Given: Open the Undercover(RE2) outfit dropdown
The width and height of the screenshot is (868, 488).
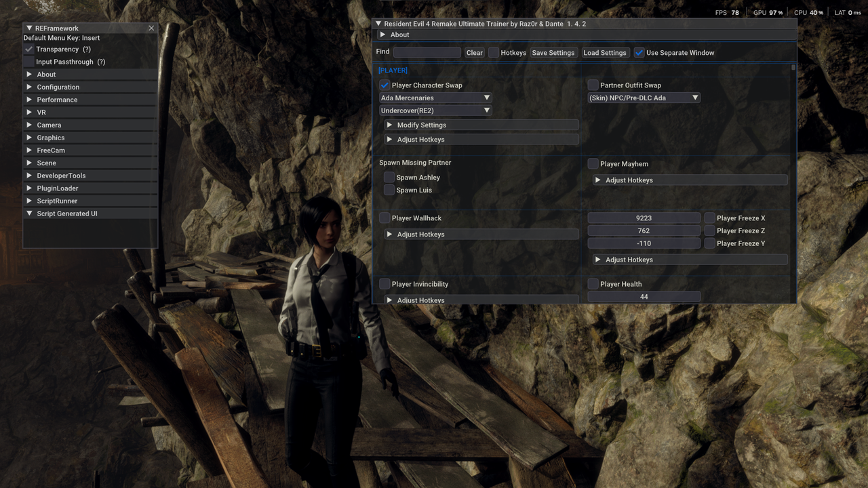Looking at the screenshot, I should 436,110.
